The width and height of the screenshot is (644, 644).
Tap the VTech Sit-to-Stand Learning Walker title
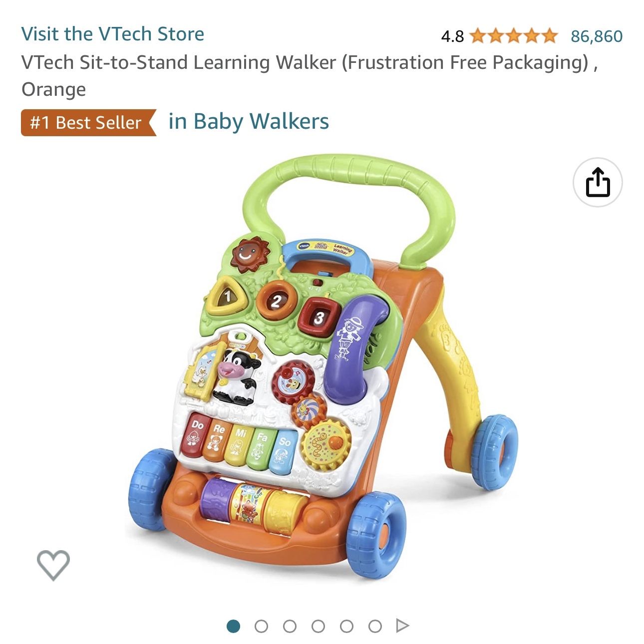pyautogui.click(x=310, y=76)
